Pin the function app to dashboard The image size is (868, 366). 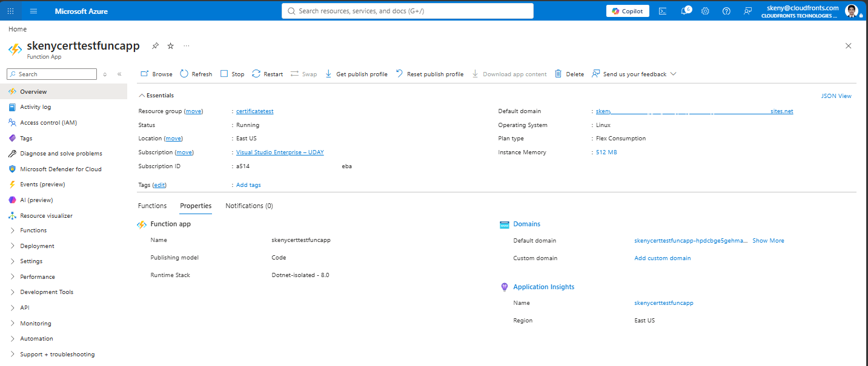[x=155, y=46]
